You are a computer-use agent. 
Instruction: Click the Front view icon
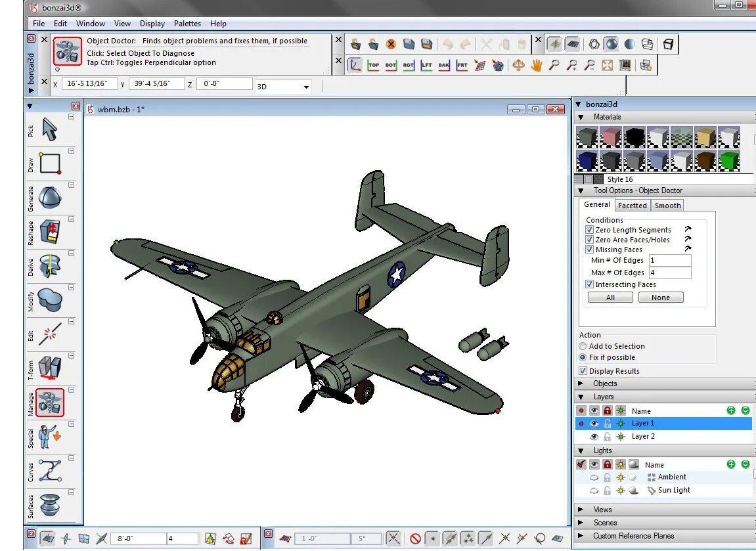462,65
